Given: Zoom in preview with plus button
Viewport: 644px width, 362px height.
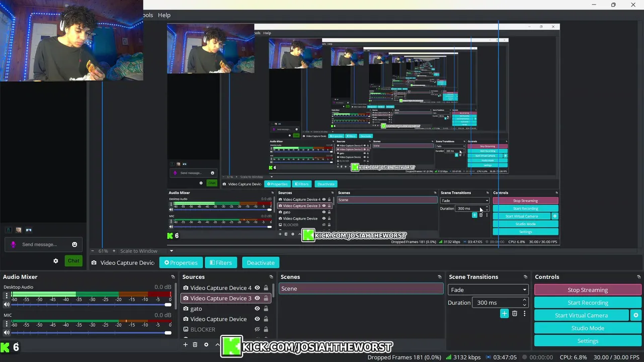Looking at the screenshot, I should (x=115, y=251).
